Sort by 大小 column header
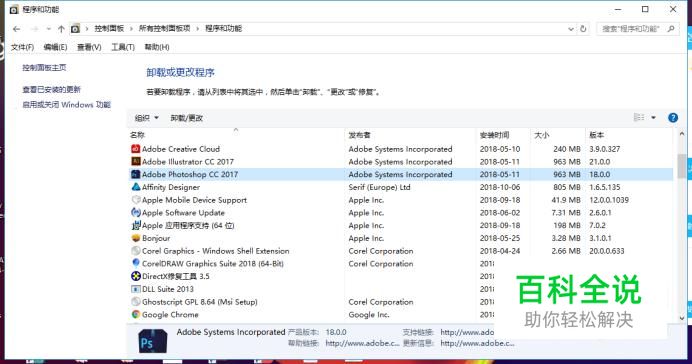The height and width of the screenshot is (364, 692). click(x=558, y=135)
